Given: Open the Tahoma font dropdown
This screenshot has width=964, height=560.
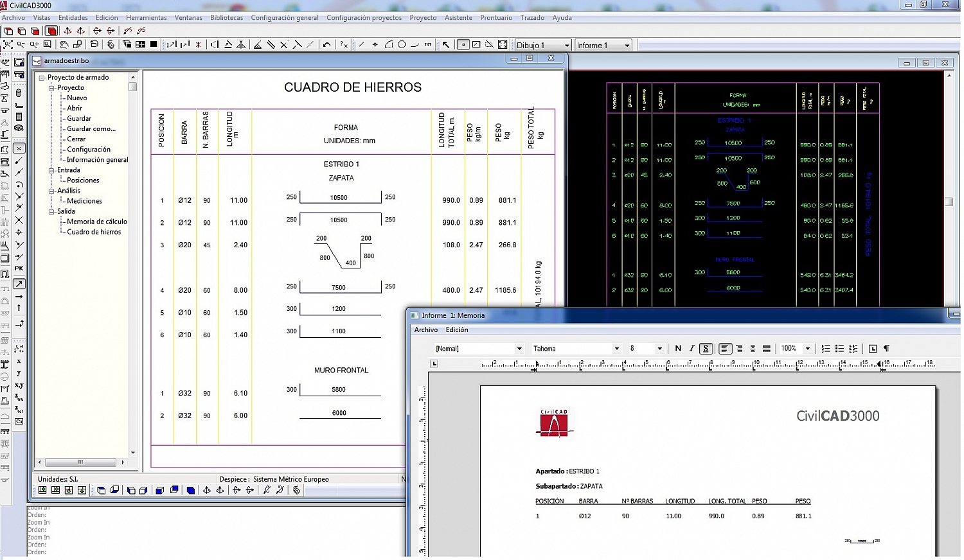Looking at the screenshot, I should coord(617,349).
